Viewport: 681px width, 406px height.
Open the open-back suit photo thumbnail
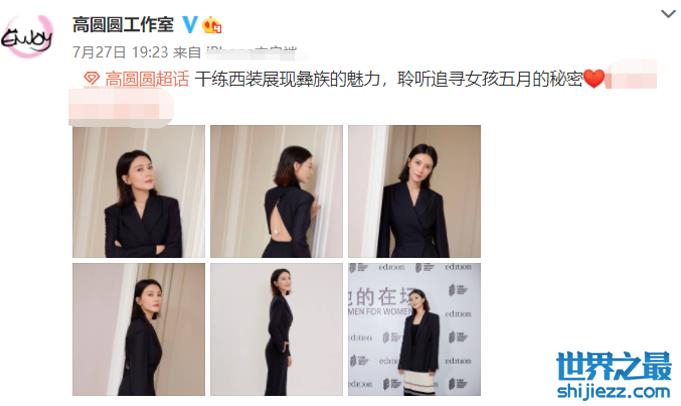(x=276, y=191)
